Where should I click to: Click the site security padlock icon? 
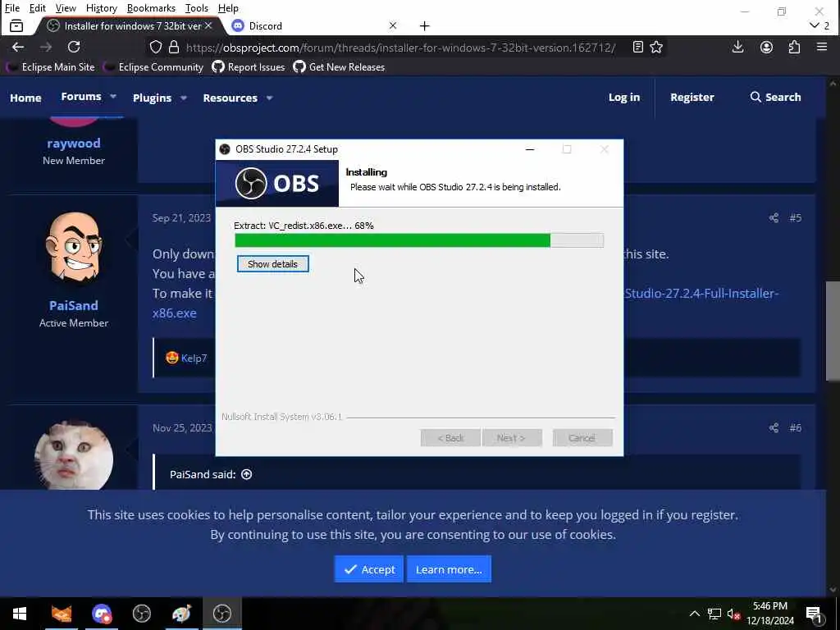pos(174,47)
